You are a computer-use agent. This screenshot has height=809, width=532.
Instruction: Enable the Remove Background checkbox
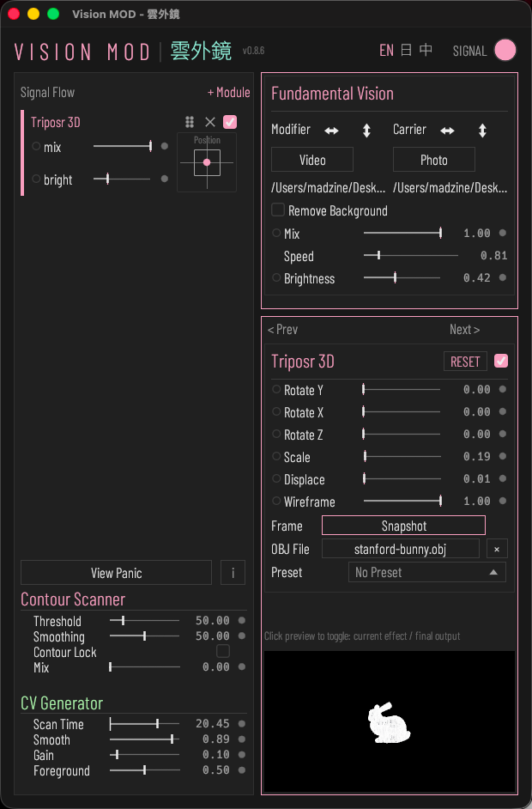(x=278, y=210)
